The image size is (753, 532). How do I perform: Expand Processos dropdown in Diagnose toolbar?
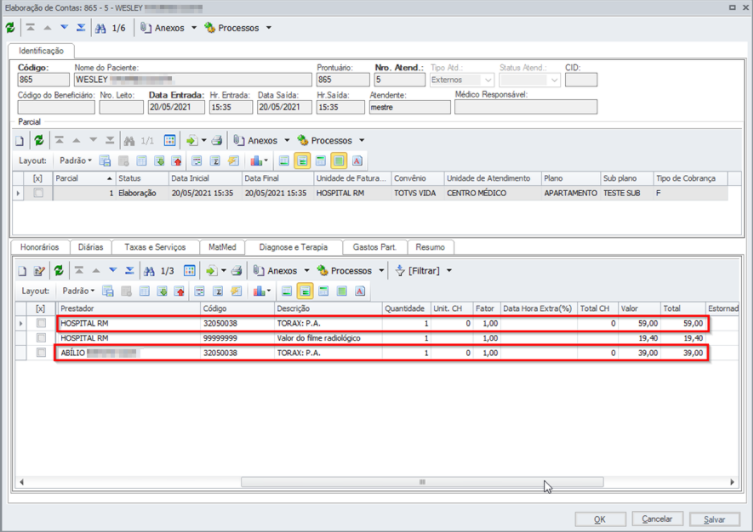point(381,271)
